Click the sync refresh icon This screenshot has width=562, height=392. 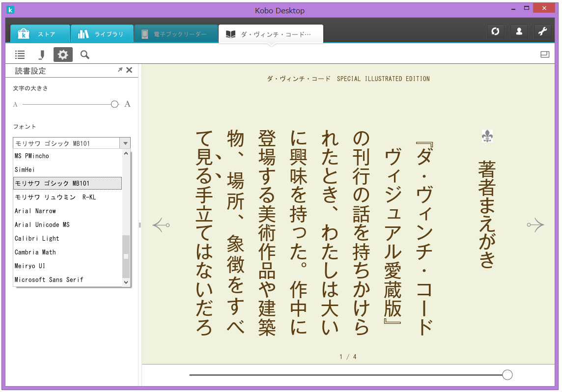tap(495, 31)
